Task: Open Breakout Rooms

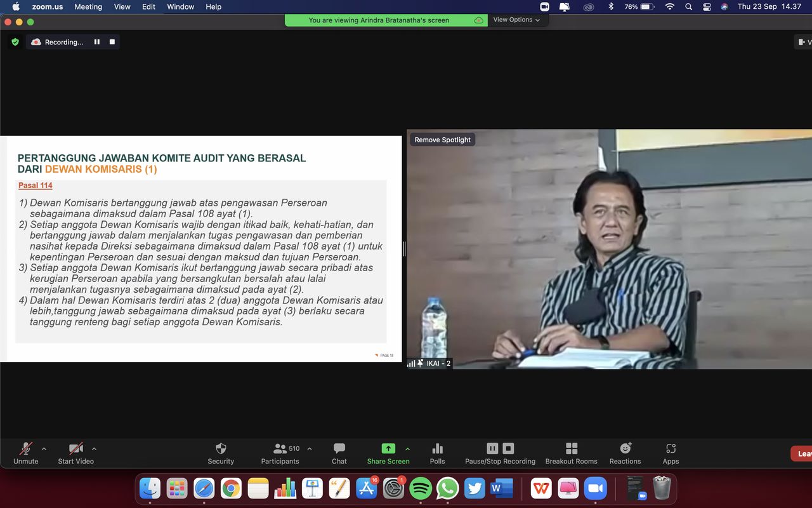Action: 572,453
